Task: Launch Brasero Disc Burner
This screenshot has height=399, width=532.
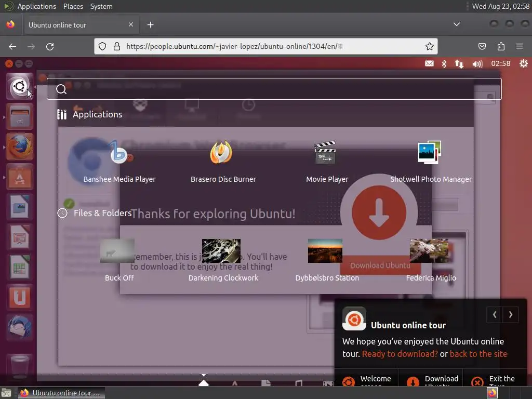Action: (223, 162)
